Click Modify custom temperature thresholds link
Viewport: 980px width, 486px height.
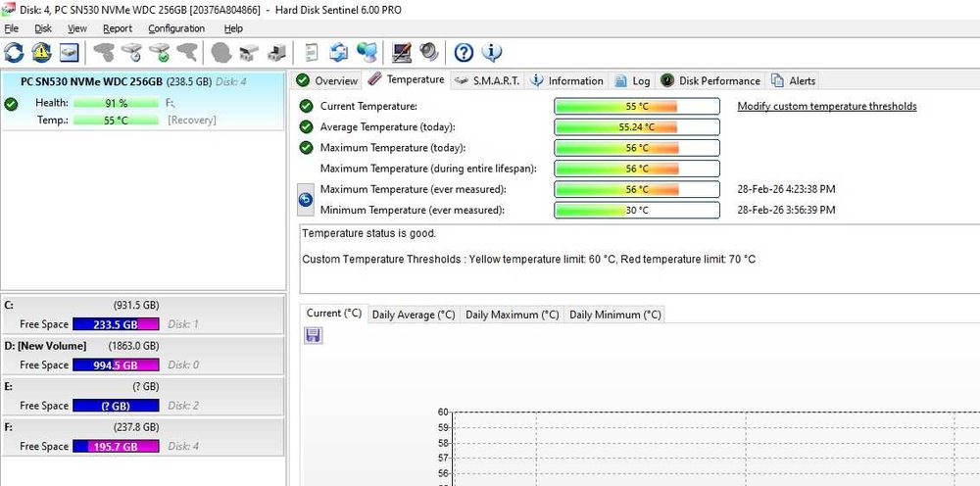[x=827, y=106]
